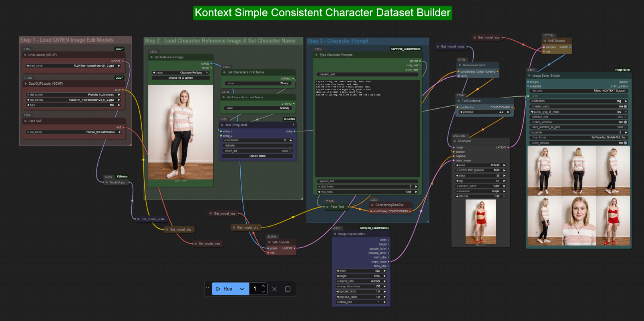644x321 pixels.
Task: Click the Unet Loader (GGUF) collapse dot
Action: point(25,55)
